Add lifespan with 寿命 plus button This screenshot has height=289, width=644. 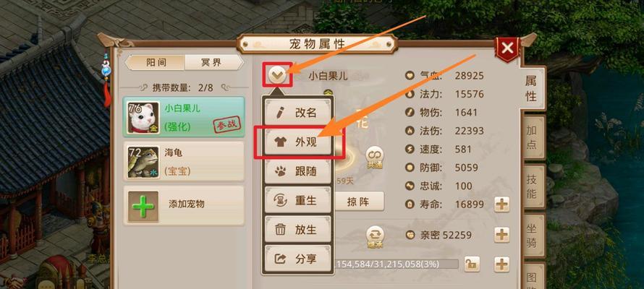pos(501,204)
